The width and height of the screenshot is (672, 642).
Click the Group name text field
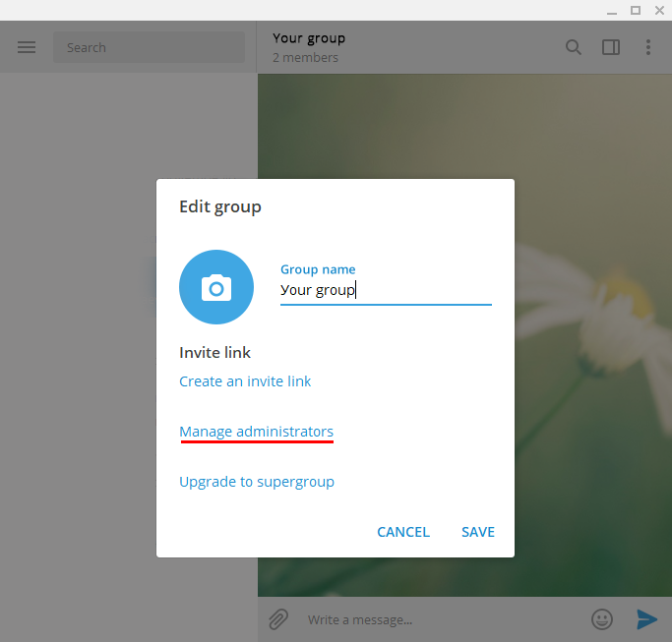pos(386,290)
